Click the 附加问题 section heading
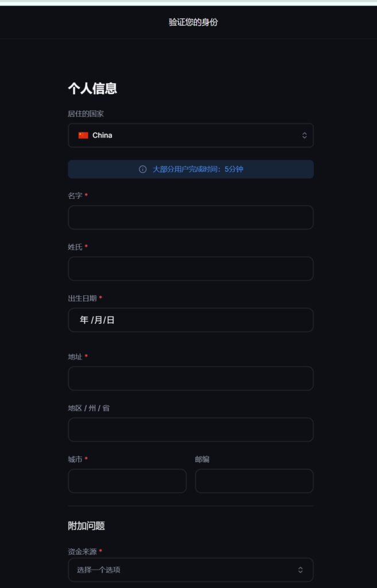The image size is (377, 588). tap(86, 525)
